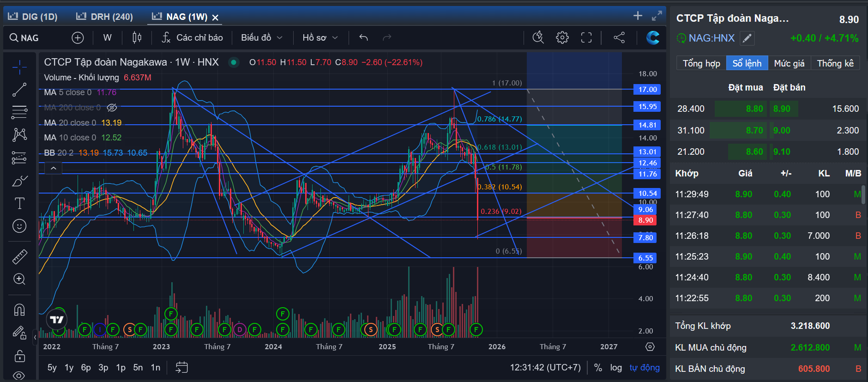The height and width of the screenshot is (382, 868).
Task: Click the blue C logo button
Action: click(653, 37)
